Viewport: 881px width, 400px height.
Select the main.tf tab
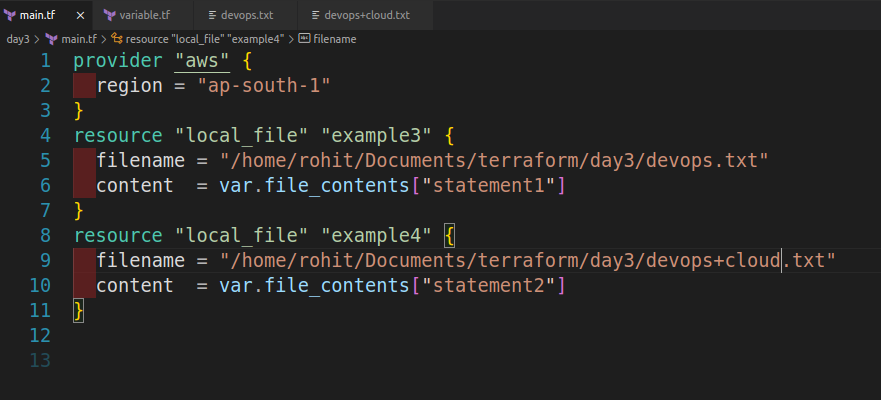coord(37,15)
